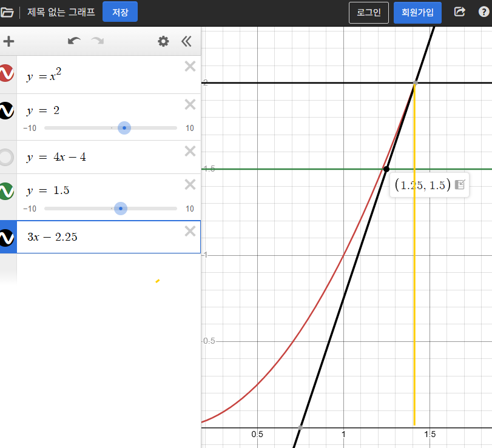This screenshot has width=492, height=448.
Task: Click the blue 저장 save button
Action: [x=120, y=12]
